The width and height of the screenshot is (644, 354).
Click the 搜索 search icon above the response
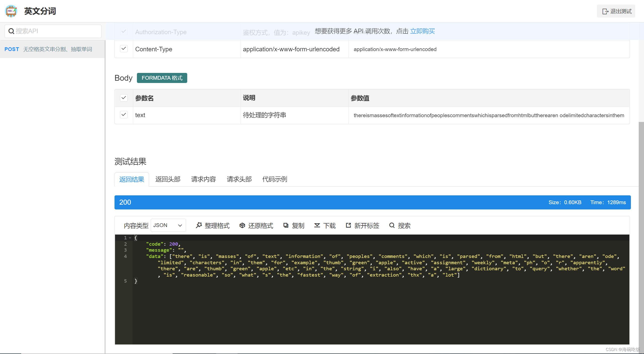click(392, 225)
